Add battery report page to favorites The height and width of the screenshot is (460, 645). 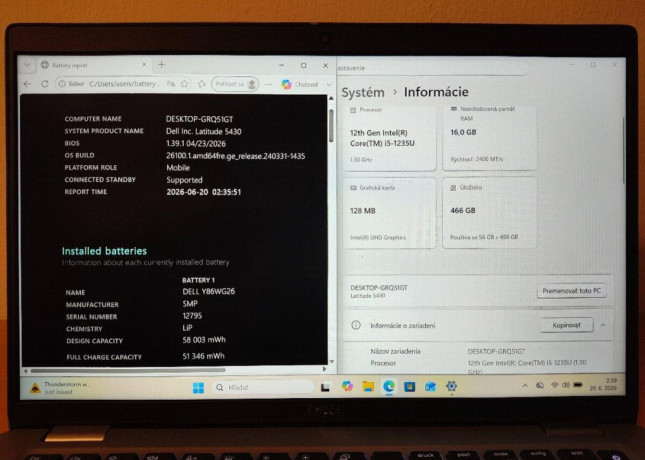pyautogui.click(x=185, y=84)
